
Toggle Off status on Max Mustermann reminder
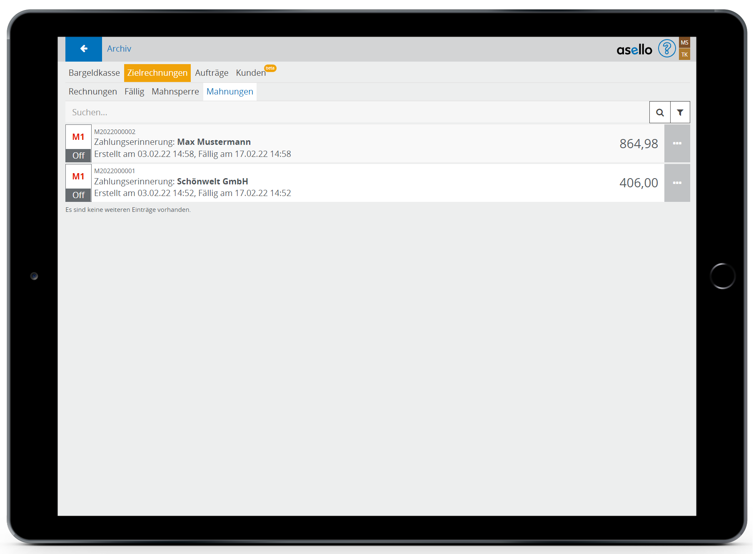78,156
